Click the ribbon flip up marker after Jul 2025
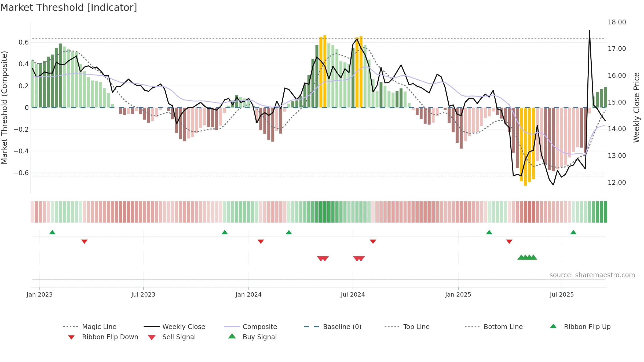The image size is (644, 362). pyautogui.click(x=573, y=232)
